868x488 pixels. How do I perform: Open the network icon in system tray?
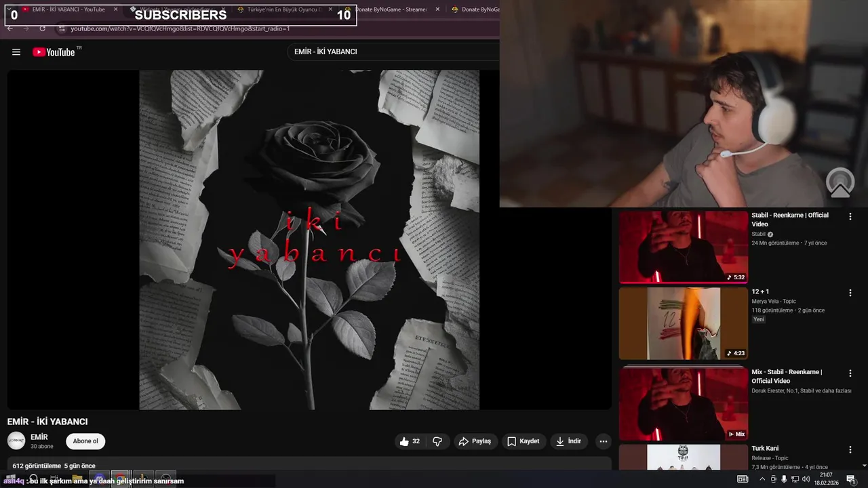(x=795, y=479)
